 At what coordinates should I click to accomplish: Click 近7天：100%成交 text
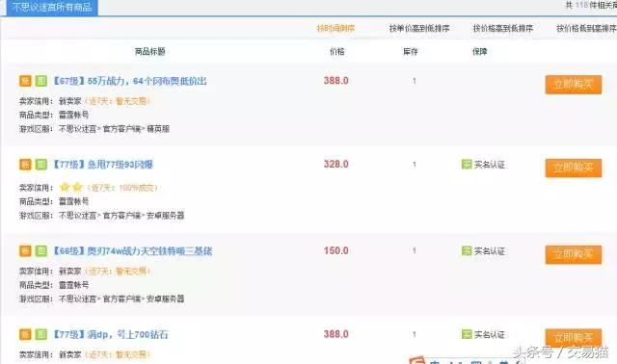[122, 188]
